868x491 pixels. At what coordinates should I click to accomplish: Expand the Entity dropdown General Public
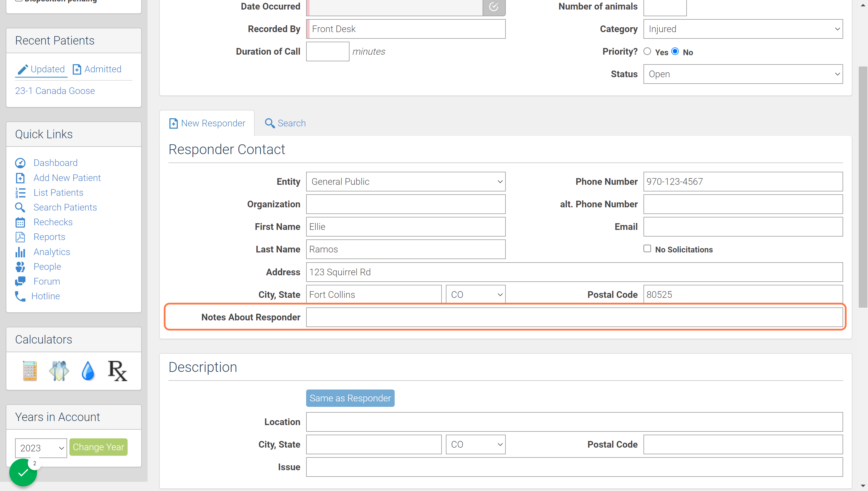pos(405,182)
